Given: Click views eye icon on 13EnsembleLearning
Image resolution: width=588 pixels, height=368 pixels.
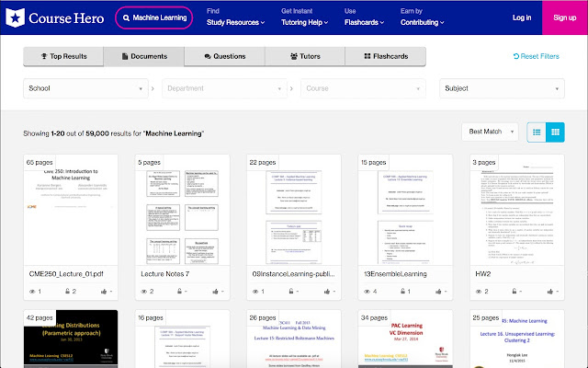Looking at the screenshot, I should click(367, 292).
